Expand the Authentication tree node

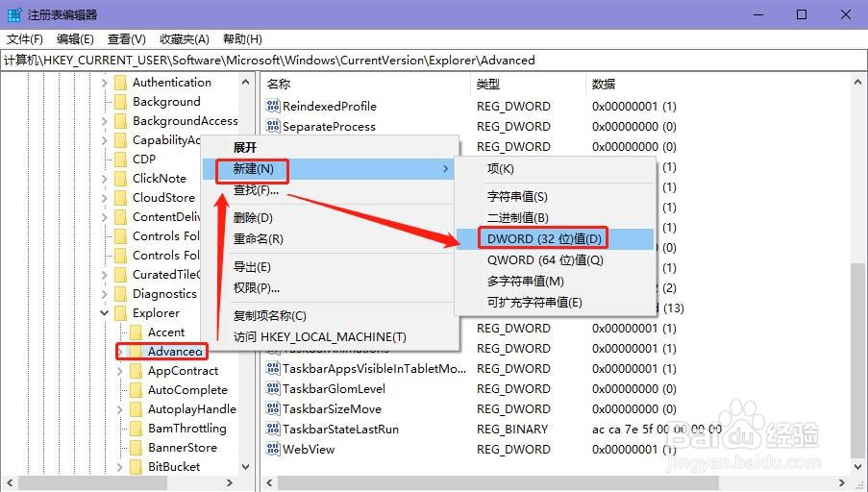[x=104, y=83]
